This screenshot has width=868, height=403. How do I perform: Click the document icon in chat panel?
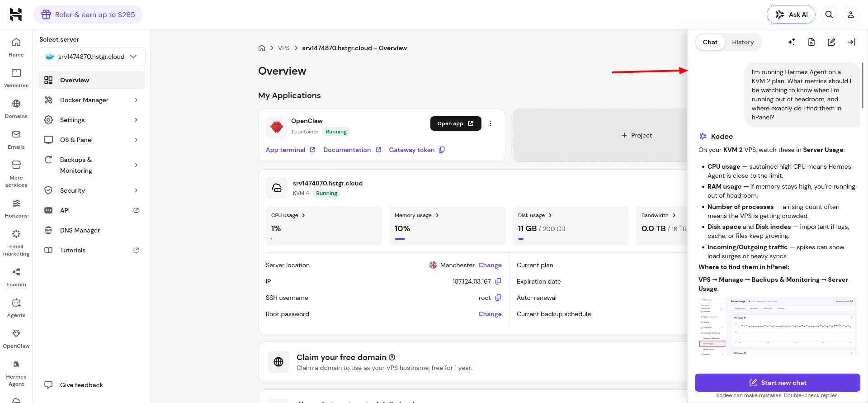(811, 42)
